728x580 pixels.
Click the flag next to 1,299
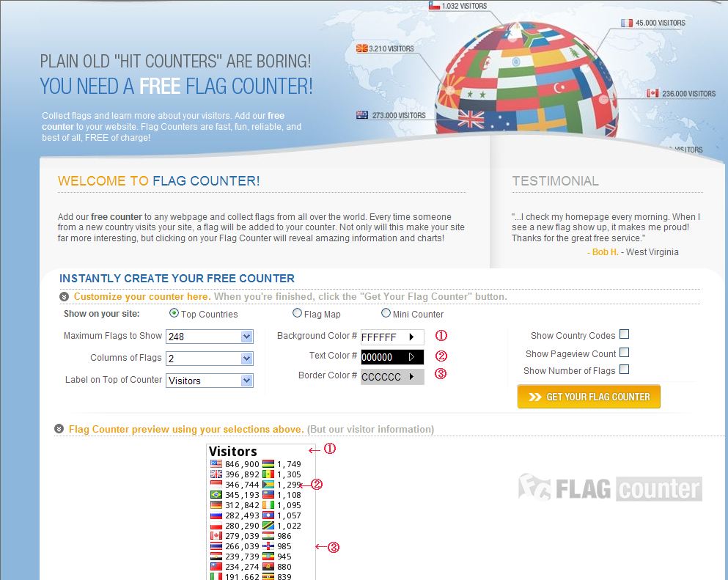(268, 485)
